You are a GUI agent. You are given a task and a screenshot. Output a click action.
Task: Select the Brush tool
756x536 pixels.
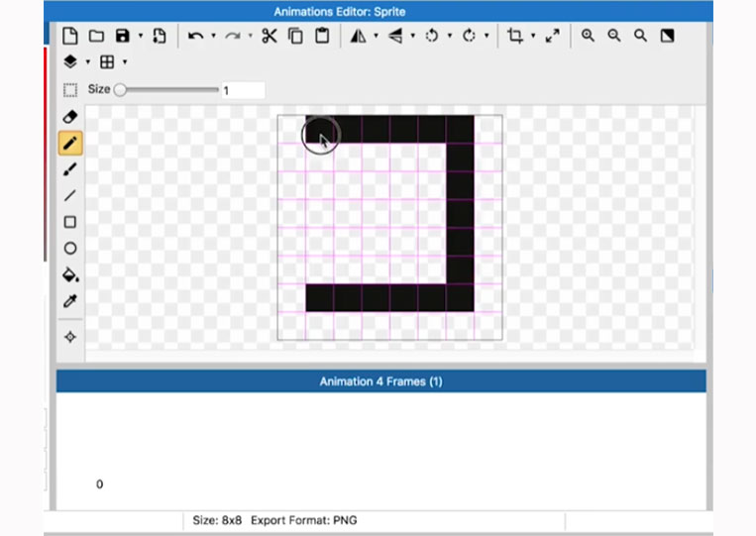click(70, 169)
